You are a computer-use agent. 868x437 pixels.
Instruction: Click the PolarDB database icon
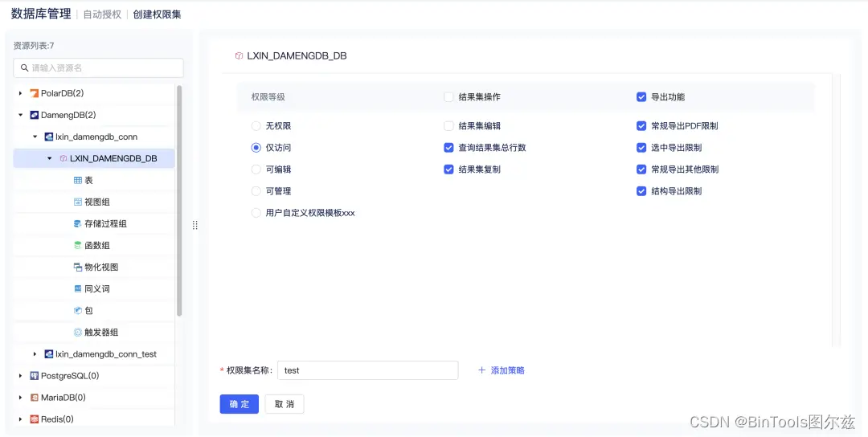(35, 93)
